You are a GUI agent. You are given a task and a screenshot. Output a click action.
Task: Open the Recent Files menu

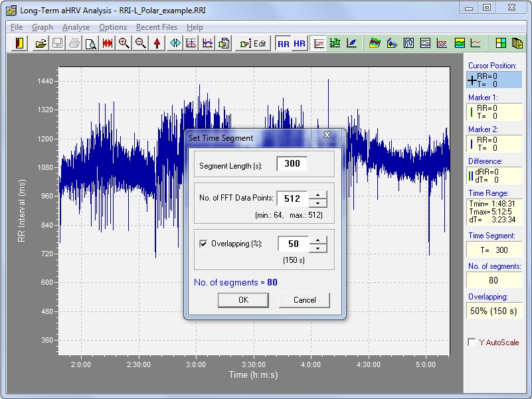click(157, 27)
